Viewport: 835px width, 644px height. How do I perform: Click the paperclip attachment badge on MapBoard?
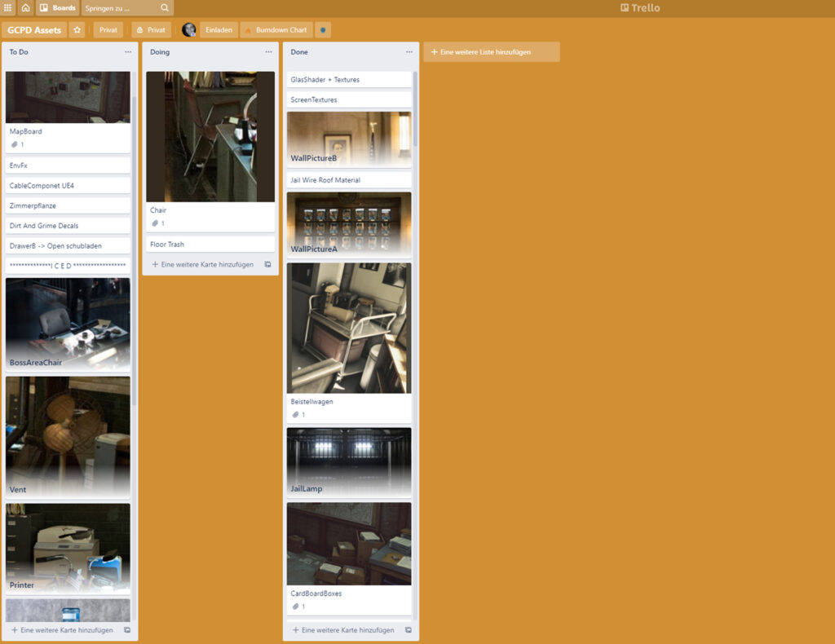[14, 145]
